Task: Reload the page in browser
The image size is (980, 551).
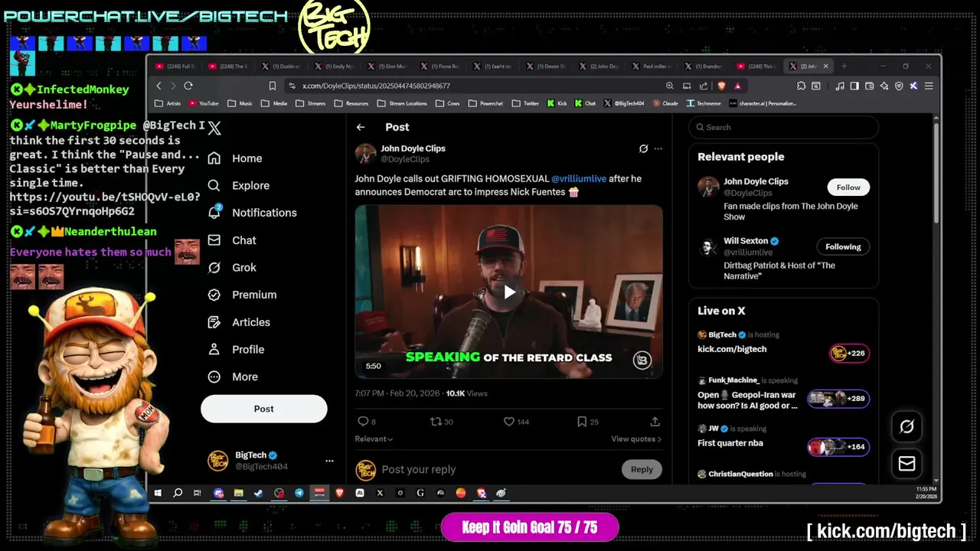Action: [188, 86]
